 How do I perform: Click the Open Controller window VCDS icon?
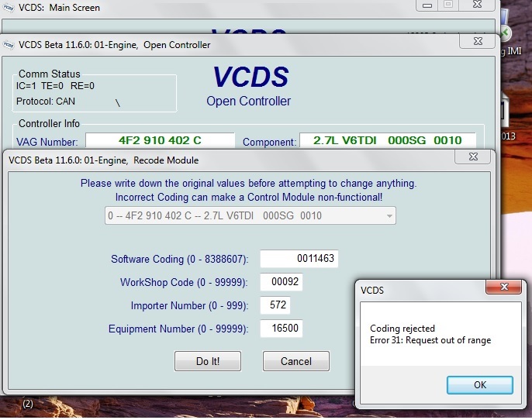tap(8, 45)
